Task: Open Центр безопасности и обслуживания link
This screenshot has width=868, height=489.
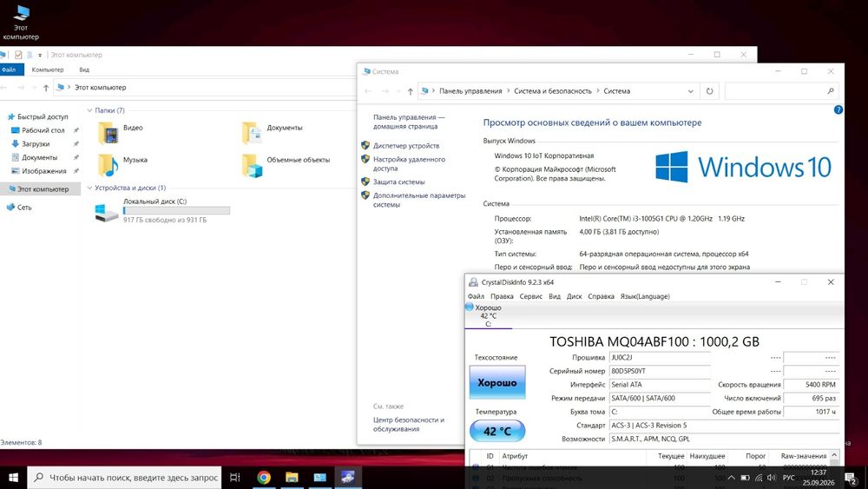Action: pos(409,424)
